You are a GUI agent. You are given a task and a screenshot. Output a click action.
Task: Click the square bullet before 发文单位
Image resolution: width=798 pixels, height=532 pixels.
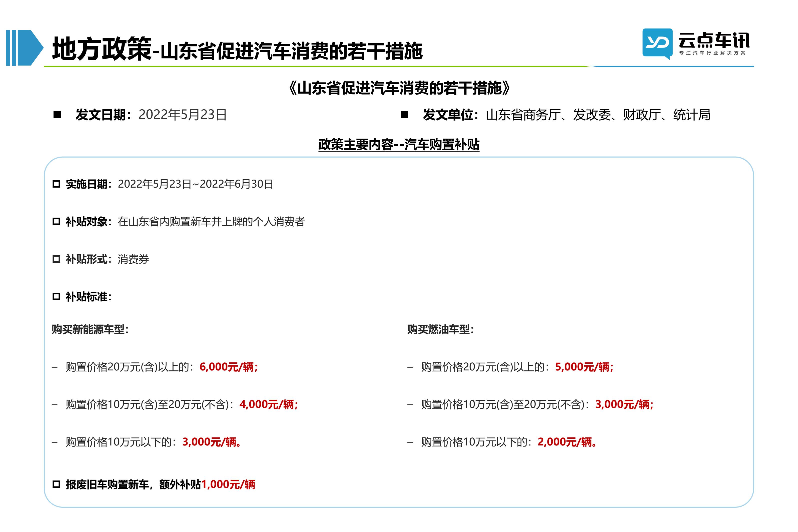404,115
